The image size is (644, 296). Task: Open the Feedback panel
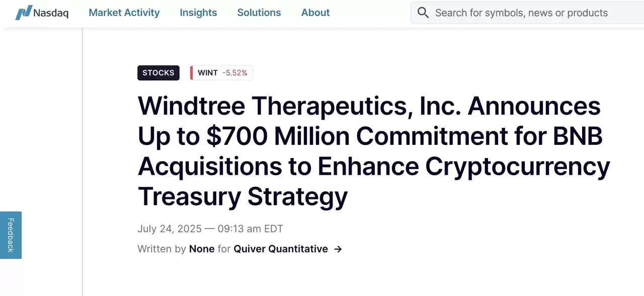(x=11, y=235)
